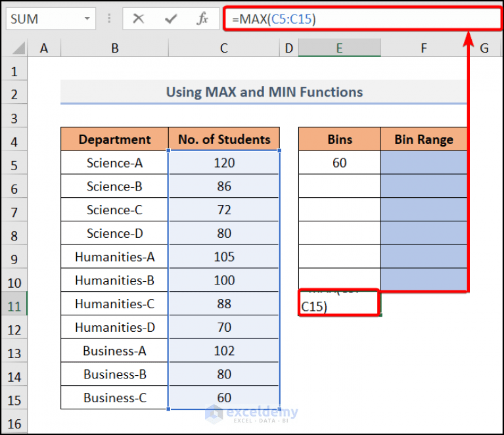
Task: Select the cell 'Business-B'
Action: point(115,374)
